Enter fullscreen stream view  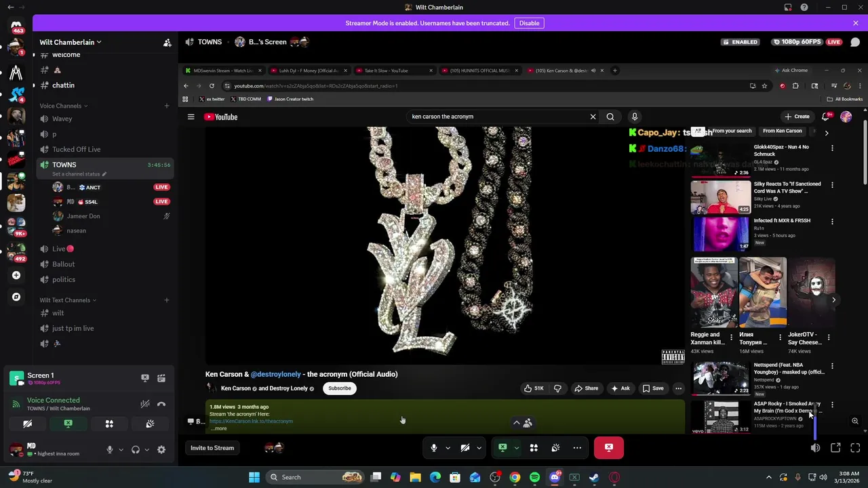855,448
